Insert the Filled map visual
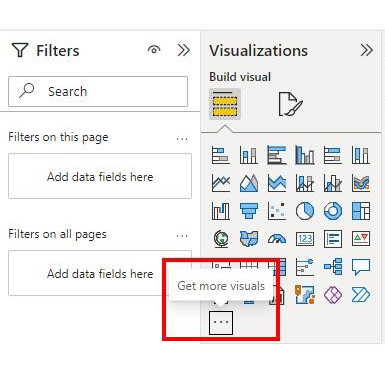The height and width of the screenshot is (373, 385). [248, 239]
